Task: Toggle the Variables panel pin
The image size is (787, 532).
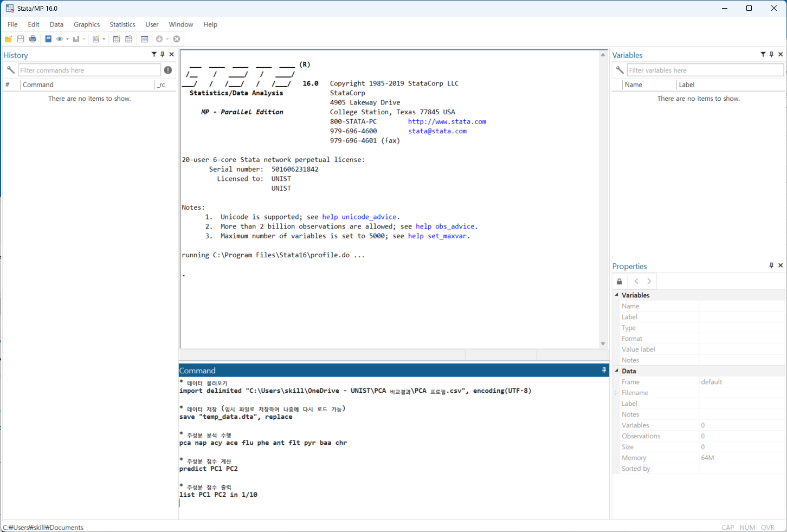Action: coord(772,54)
